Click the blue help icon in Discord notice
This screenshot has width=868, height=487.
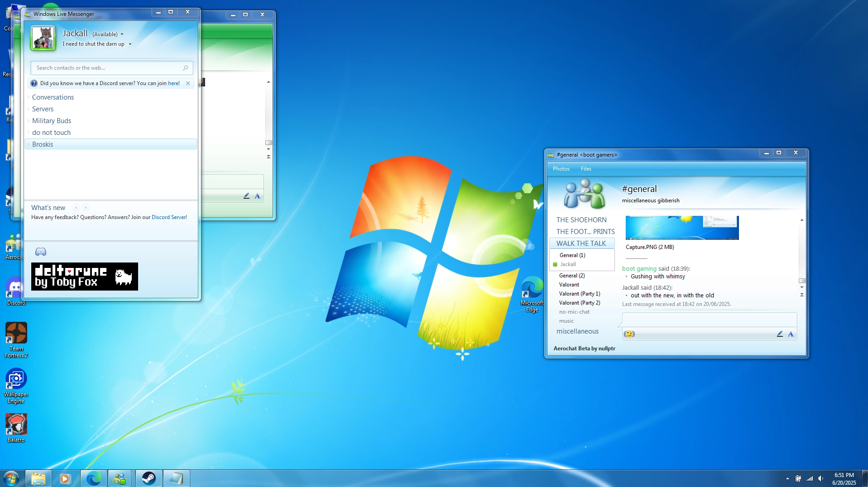point(34,83)
